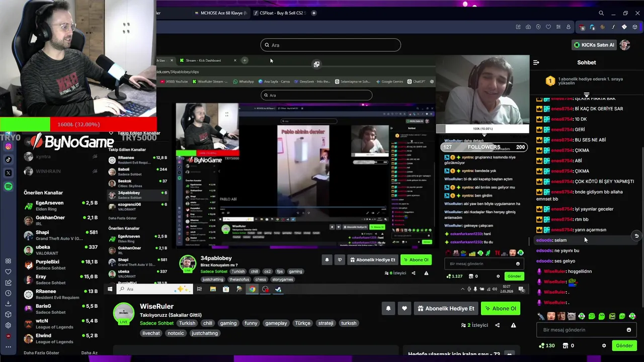This screenshot has height=362, width=644.
Task: Open Elwind channel
Action: coord(60,338)
